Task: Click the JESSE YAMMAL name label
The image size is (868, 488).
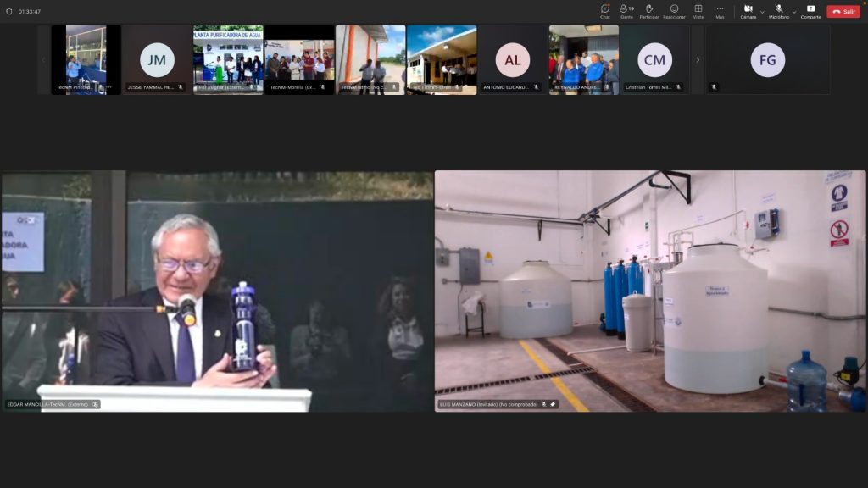Action: point(151,87)
